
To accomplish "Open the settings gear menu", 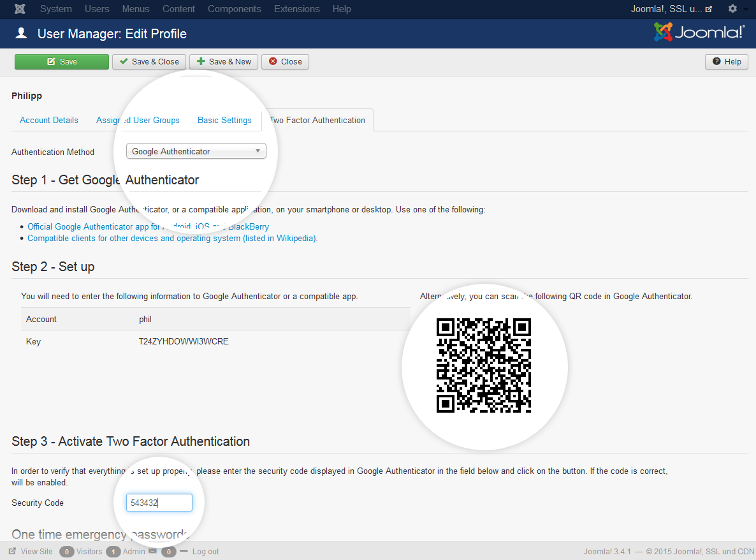I will click(x=732, y=9).
